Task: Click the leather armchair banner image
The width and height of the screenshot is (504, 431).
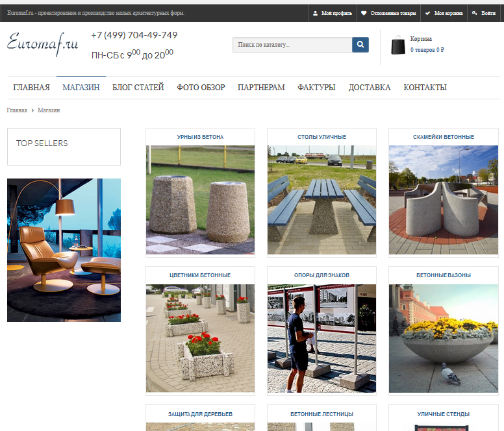Action: tap(64, 250)
